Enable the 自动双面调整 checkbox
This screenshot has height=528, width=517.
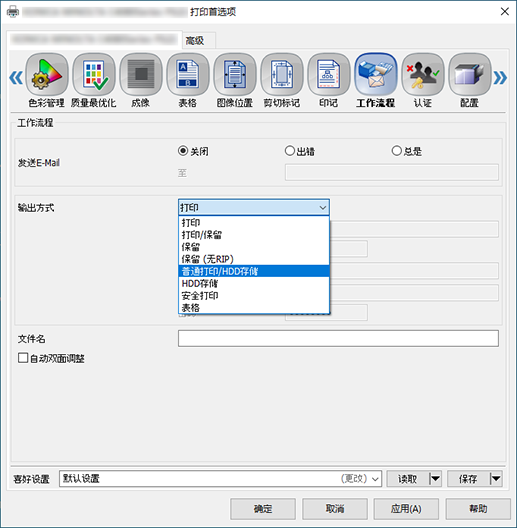coord(23,358)
